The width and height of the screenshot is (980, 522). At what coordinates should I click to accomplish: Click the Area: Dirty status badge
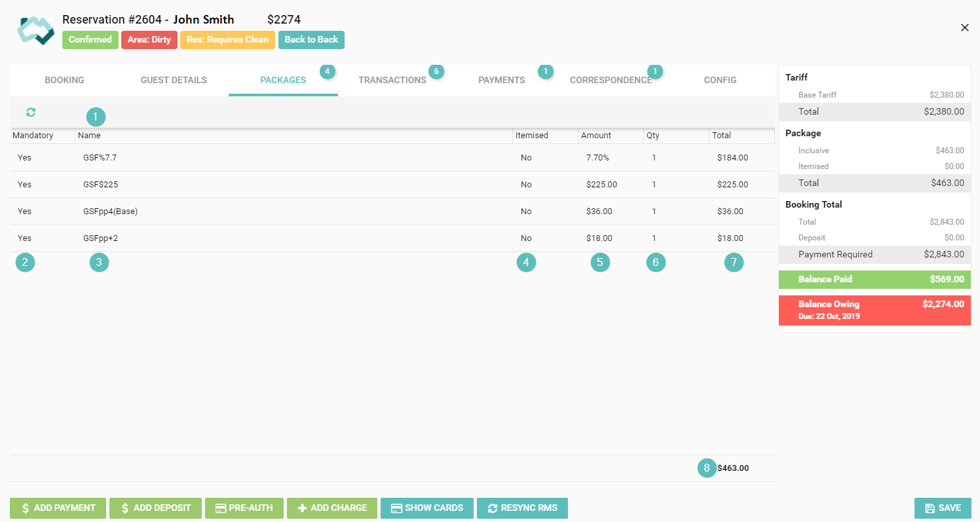tap(149, 40)
